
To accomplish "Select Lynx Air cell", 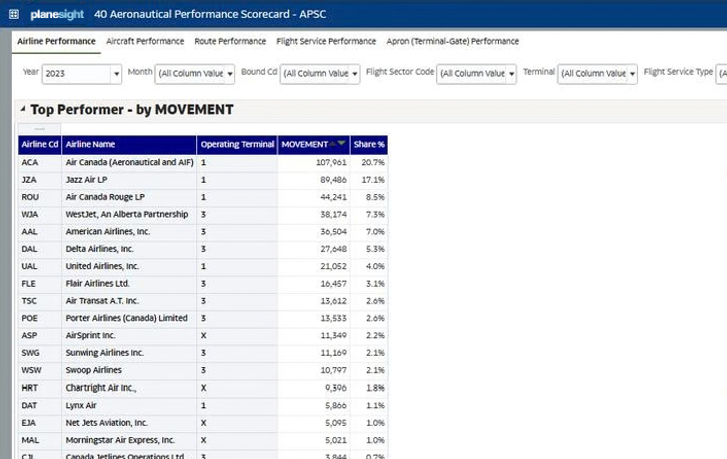I will click(x=129, y=406).
